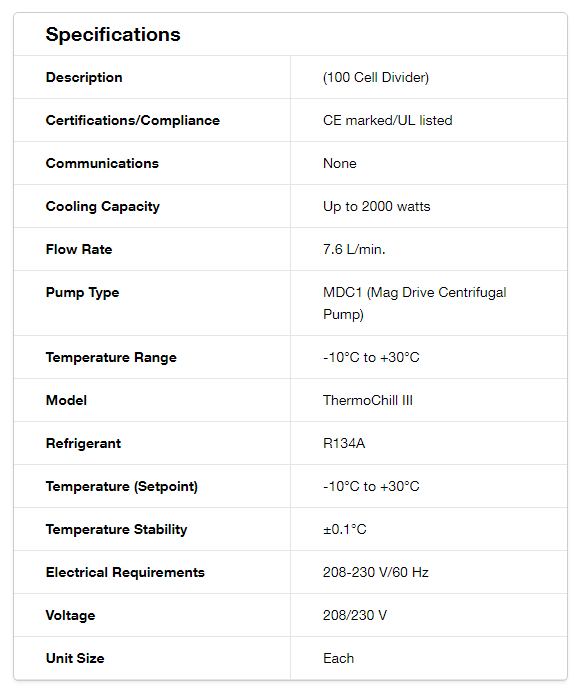Select the Description row label
The height and width of the screenshot is (693, 580).
[84, 77]
